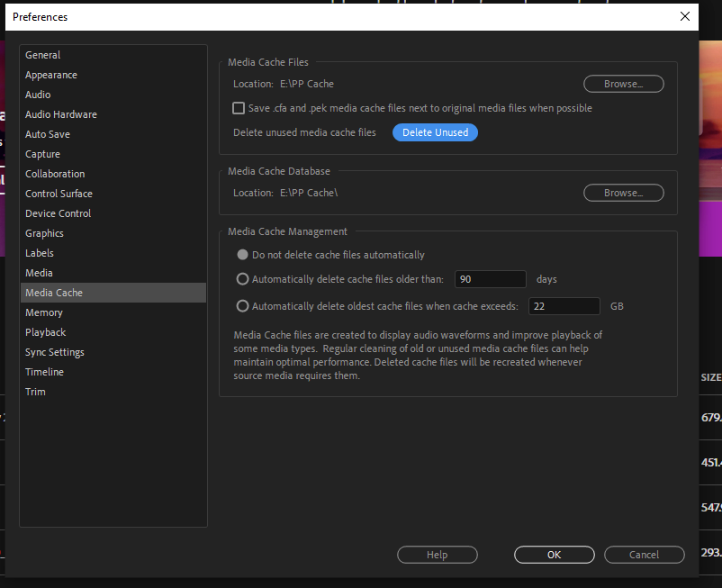
Task: Switch to the Auto Save preferences
Action: [47, 134]
